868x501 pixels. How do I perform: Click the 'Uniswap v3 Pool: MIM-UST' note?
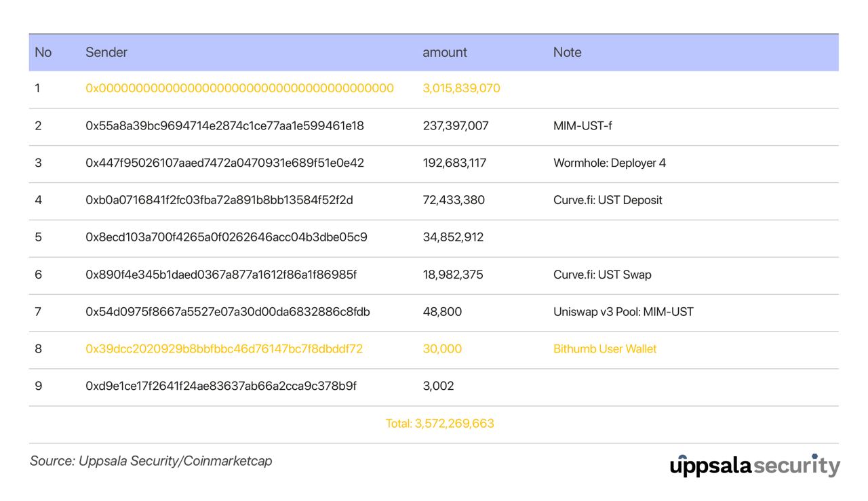coord(623,312)
